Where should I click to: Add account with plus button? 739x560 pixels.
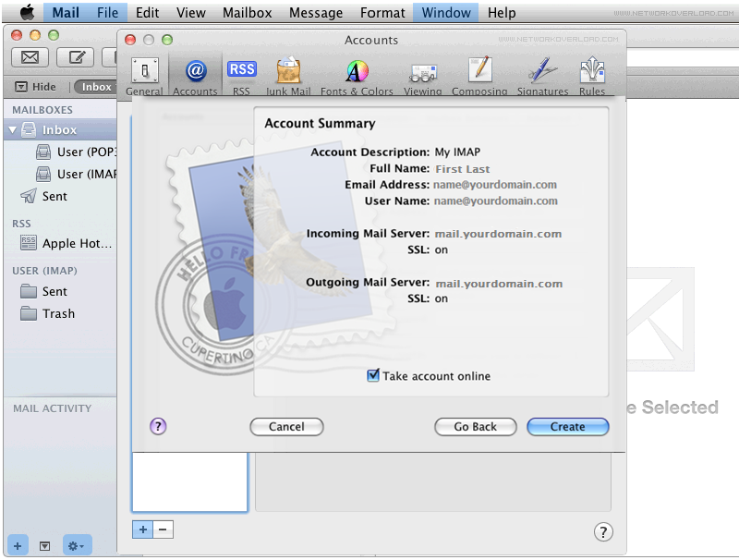point(142,530)
